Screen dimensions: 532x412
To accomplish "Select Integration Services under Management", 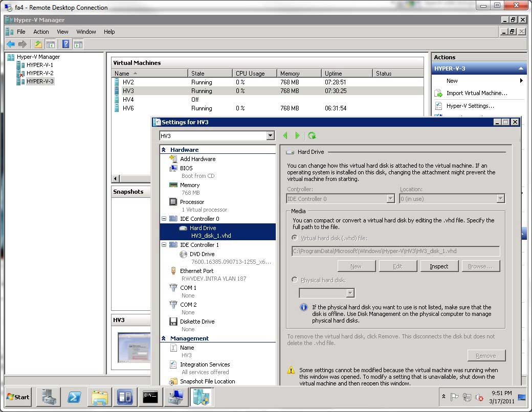I will pyautogui.click(x=205, y=364).
